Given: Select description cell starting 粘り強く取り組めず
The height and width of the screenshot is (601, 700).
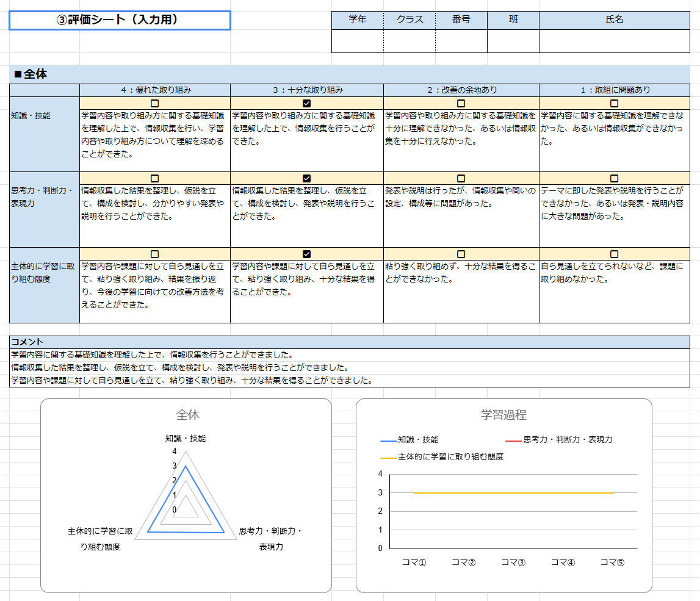Looking at the screenshot, I should 461,292.
